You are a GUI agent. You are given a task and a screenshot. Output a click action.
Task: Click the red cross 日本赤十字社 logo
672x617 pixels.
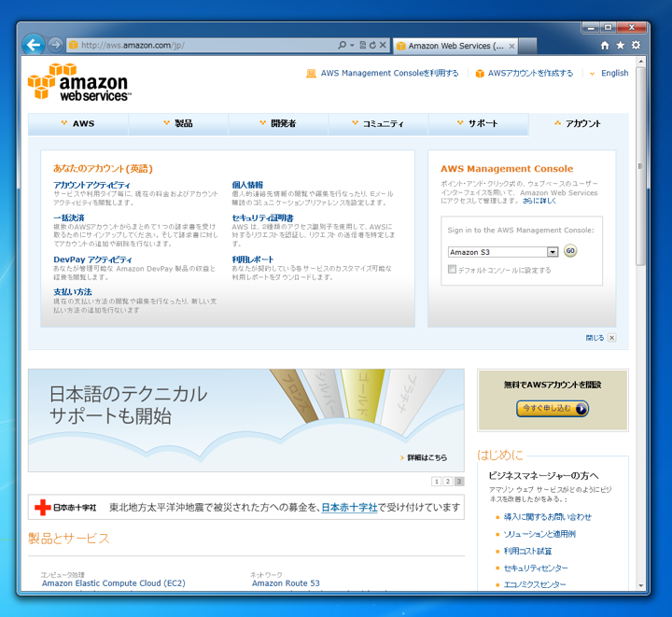coord(65,508)
